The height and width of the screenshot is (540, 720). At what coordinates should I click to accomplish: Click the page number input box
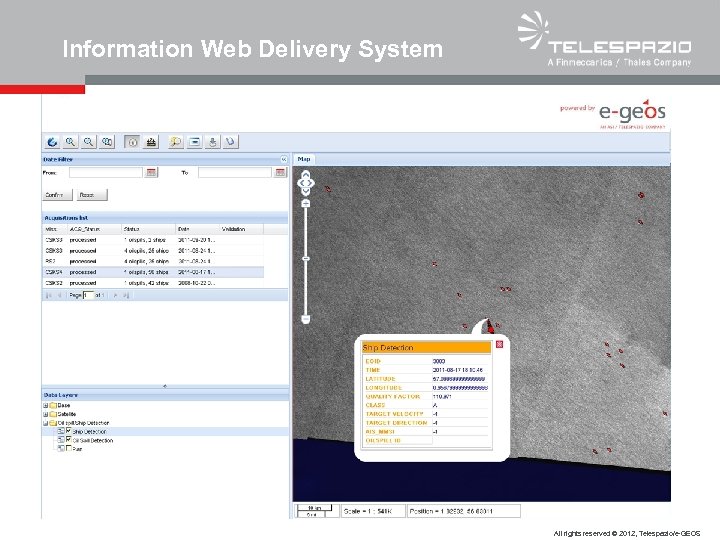coord(88,295)
